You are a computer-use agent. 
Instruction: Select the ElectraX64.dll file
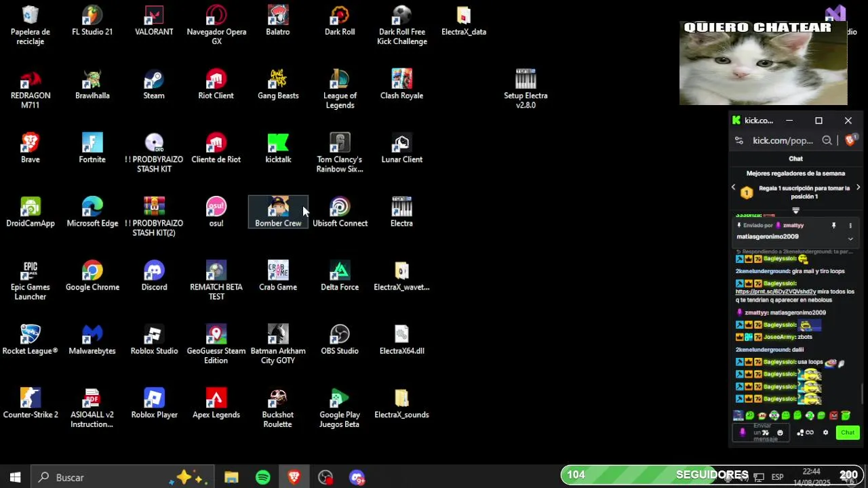(401, 340)
